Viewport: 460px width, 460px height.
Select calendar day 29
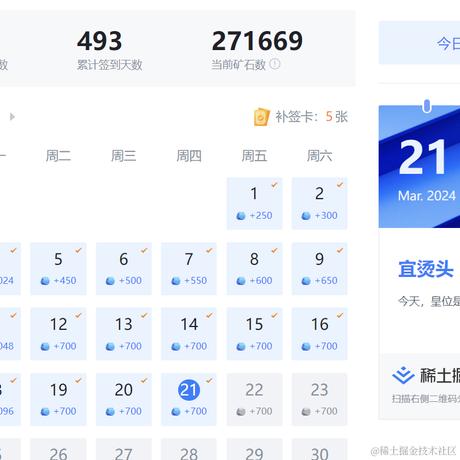pos(254,449)
